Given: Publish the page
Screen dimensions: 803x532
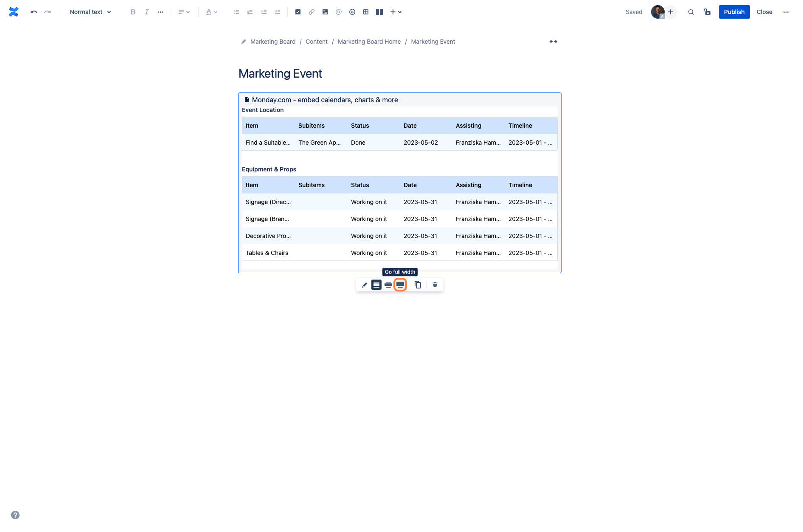Looking at the screenshot, I should pos(734,12).
